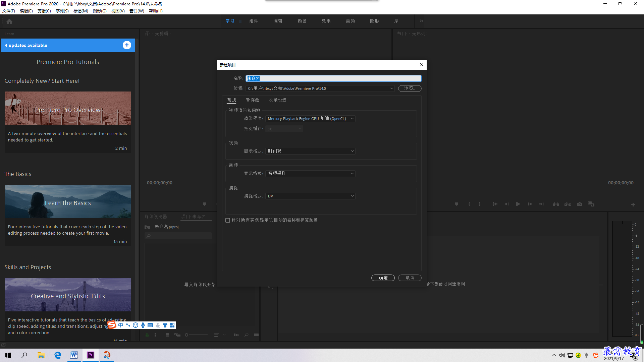The width and height of the screenshot is (644, 362).
Task: Click the 4 updates available plus icon
Action: [x=127, y=45]
